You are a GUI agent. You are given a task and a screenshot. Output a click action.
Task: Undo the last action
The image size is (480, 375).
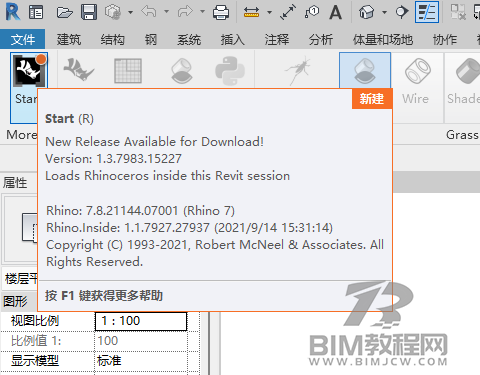(x=149, y=12)
